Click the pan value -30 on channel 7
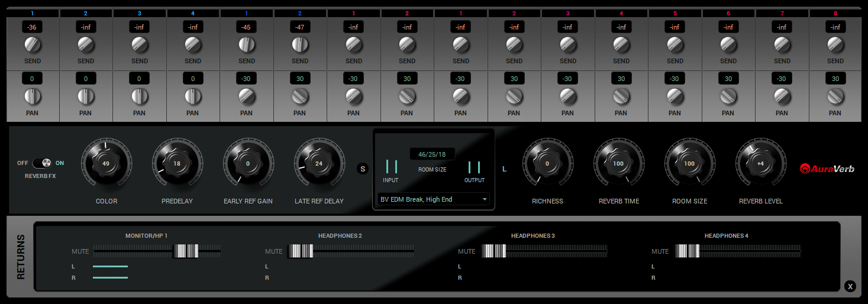Image resolution: width=868 pixels, height=304 pixels. (x=782, y=79)
